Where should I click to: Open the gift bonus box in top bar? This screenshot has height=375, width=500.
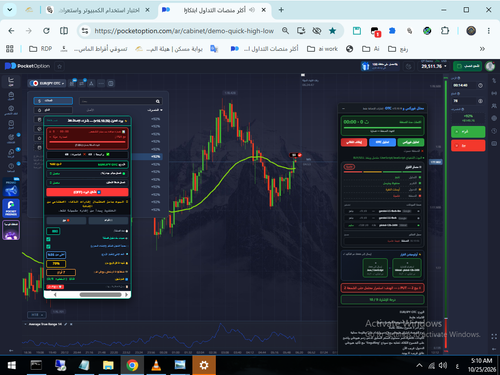coord(380,66)
